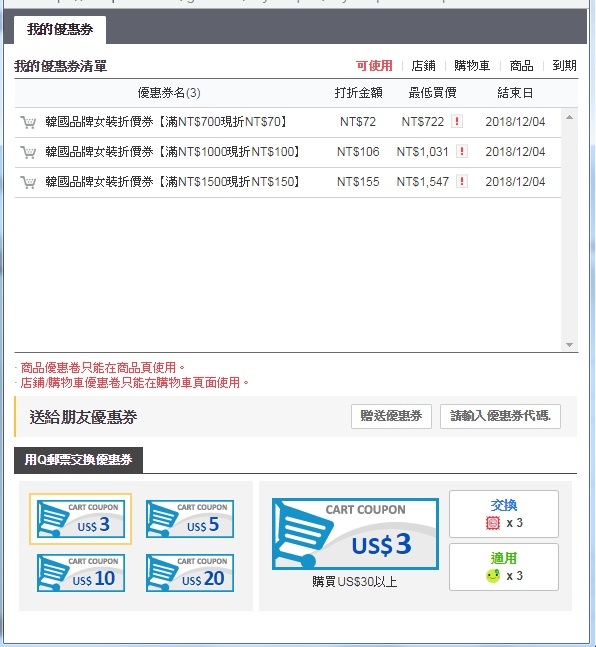Click the NT$106 discount amount
596x647 pixels.
[358, 152]
